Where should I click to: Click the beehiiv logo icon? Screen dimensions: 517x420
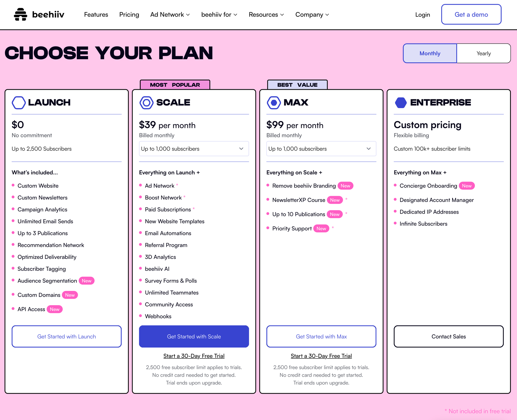coord(20,14)
